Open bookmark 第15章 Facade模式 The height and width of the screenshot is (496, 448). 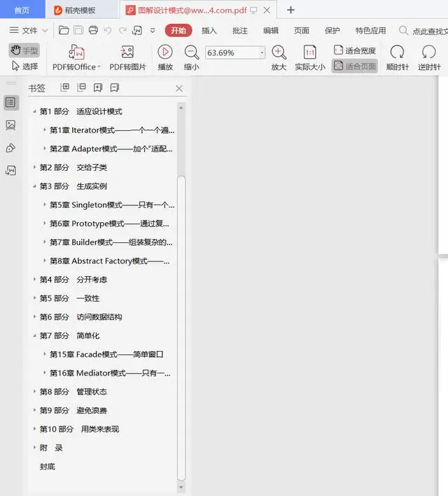106,354
